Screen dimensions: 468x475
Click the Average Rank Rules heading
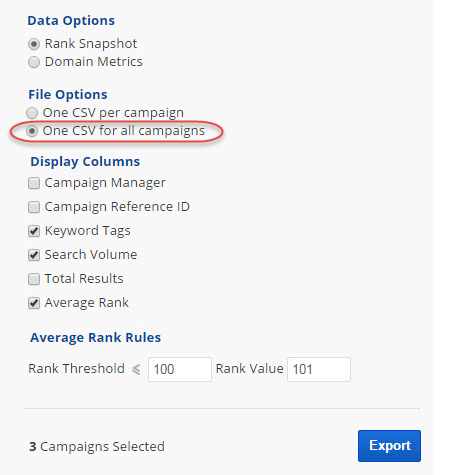coord(95,338)
